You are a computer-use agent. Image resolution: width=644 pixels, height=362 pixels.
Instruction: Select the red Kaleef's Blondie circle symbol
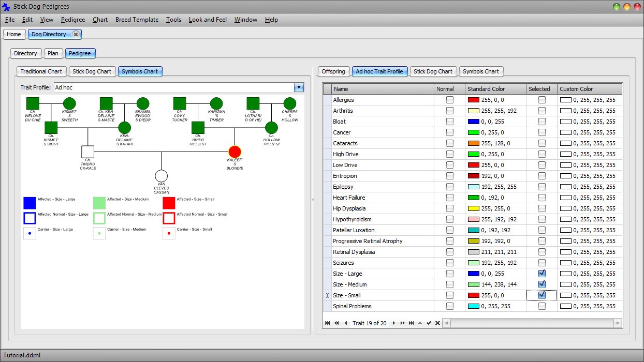(235, 152)
